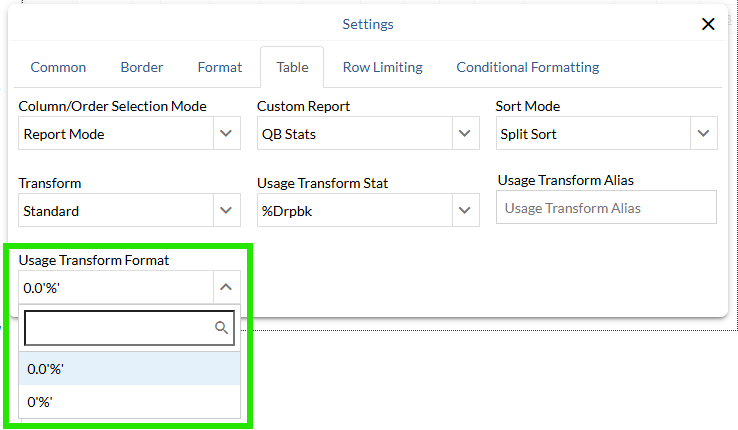Open the Split Sort combo box
This screenshot has width=738, height=430.
click(x=592, y=133)
